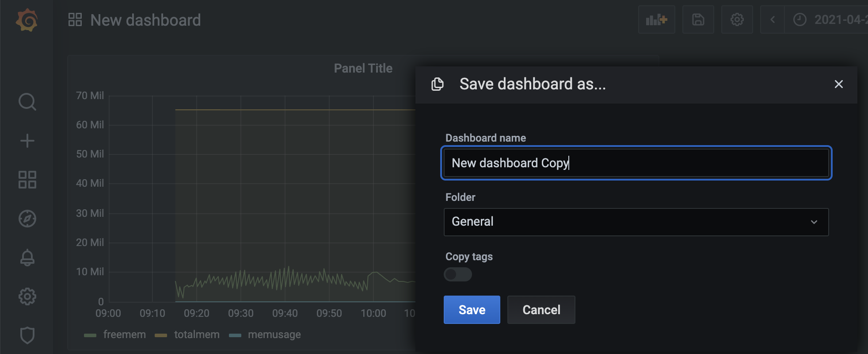
Task: Close the Save dashboard as dialog
Action: 838,84
